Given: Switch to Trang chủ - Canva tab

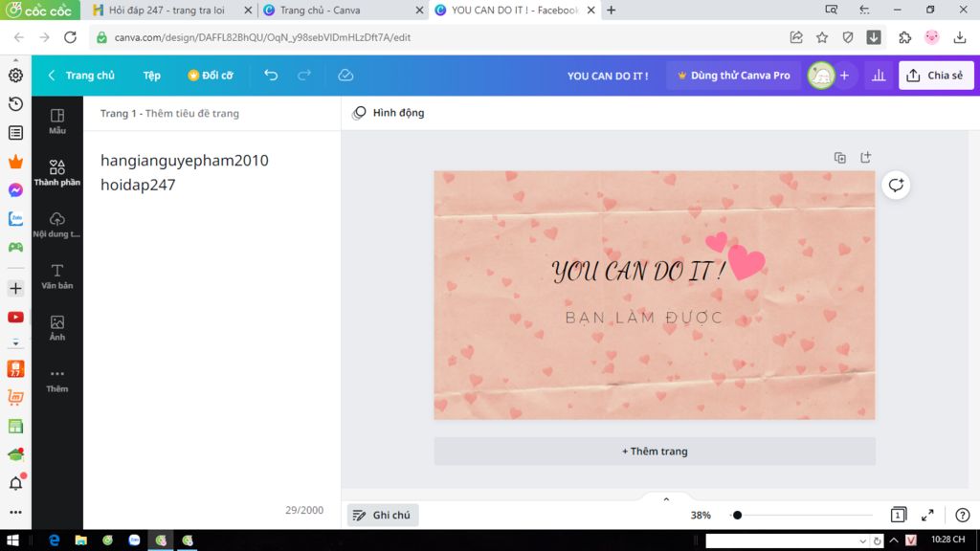Looking at the screenshot, I should coord(320,10).
